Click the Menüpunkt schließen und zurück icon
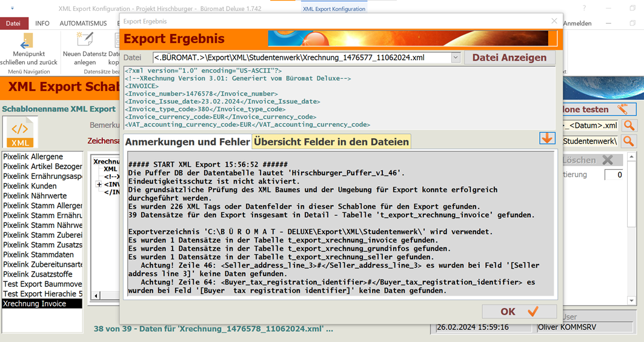The height and width of the screenshot is (342, 644). (26, 41)
